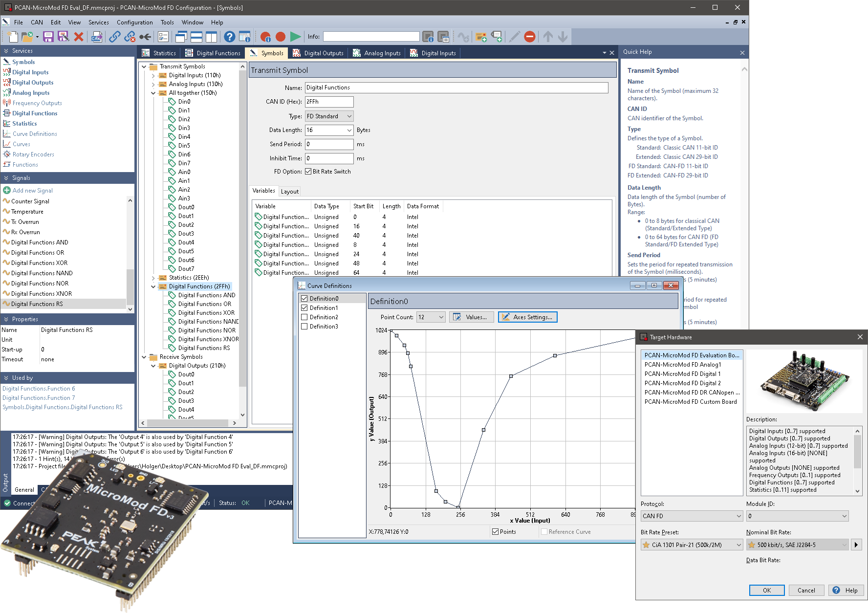Switch to the Analog Inputs tab

coord(377,53)
